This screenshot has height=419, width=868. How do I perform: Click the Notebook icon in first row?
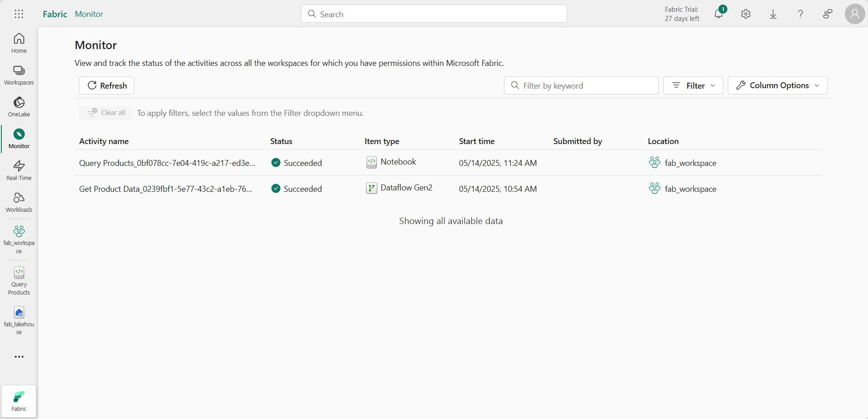click(371, 162)
